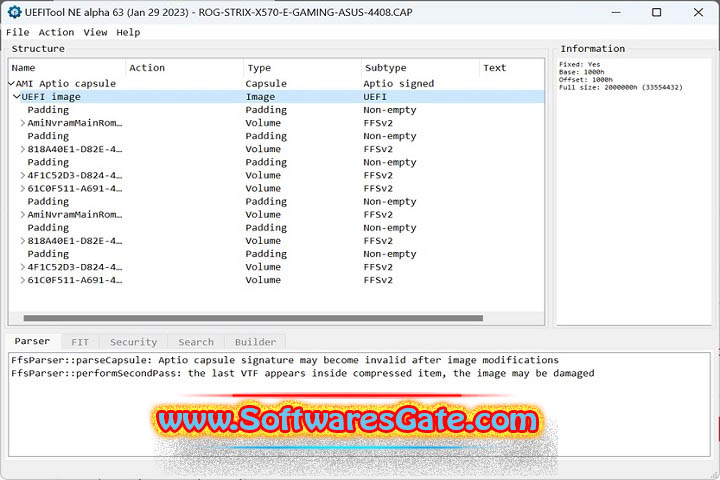Screen dimensions: 720x480
Task: Click the UEFITool gear icon in title bar
Action: 14,12
